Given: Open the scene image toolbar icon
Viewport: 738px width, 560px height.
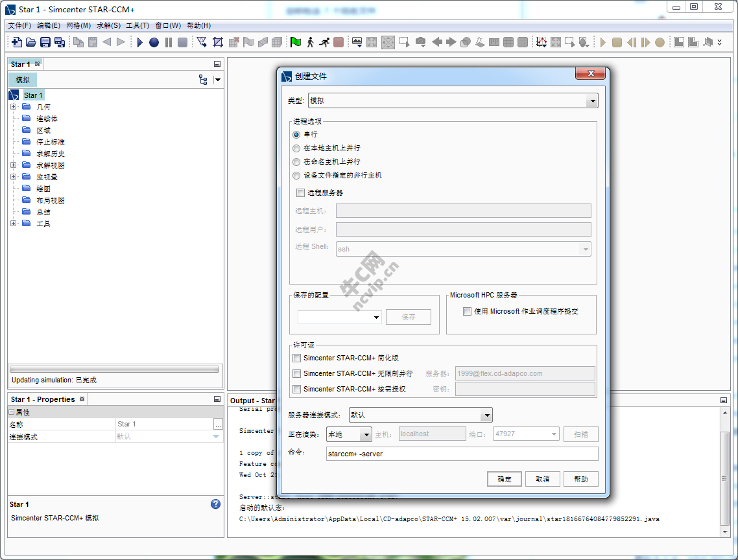Looking at the screenshot, I should tap(357, 42).
